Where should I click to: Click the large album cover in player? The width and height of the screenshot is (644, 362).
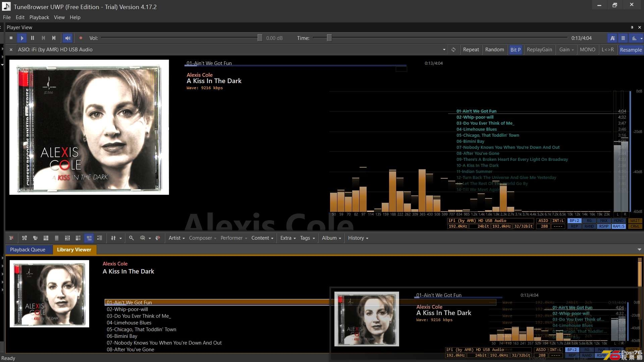tap(89, 127)
